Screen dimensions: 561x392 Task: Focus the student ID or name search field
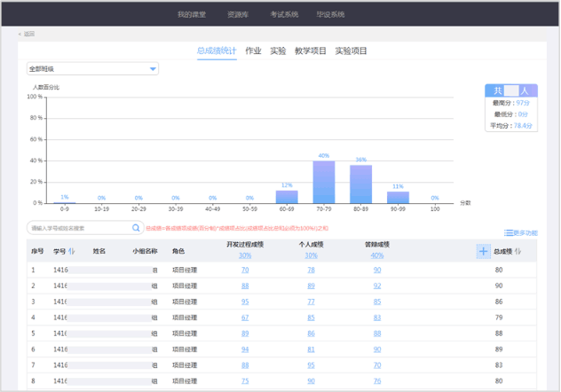point(78,229)
